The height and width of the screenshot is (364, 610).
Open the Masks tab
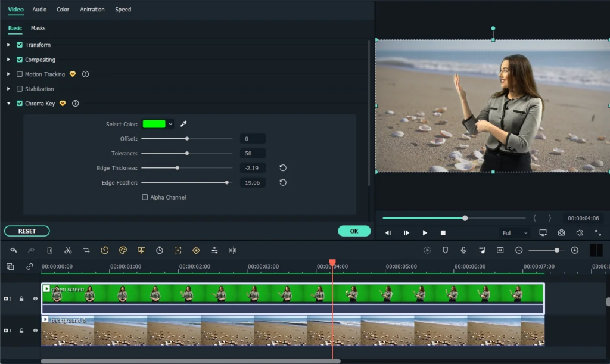pyautogui.click(x=38, y=28)
